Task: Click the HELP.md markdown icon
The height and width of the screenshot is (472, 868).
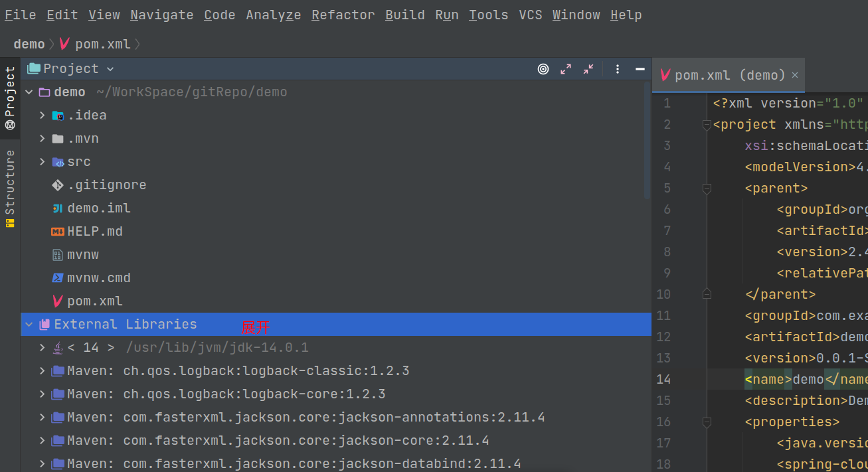Action: (x=58, y=232)
